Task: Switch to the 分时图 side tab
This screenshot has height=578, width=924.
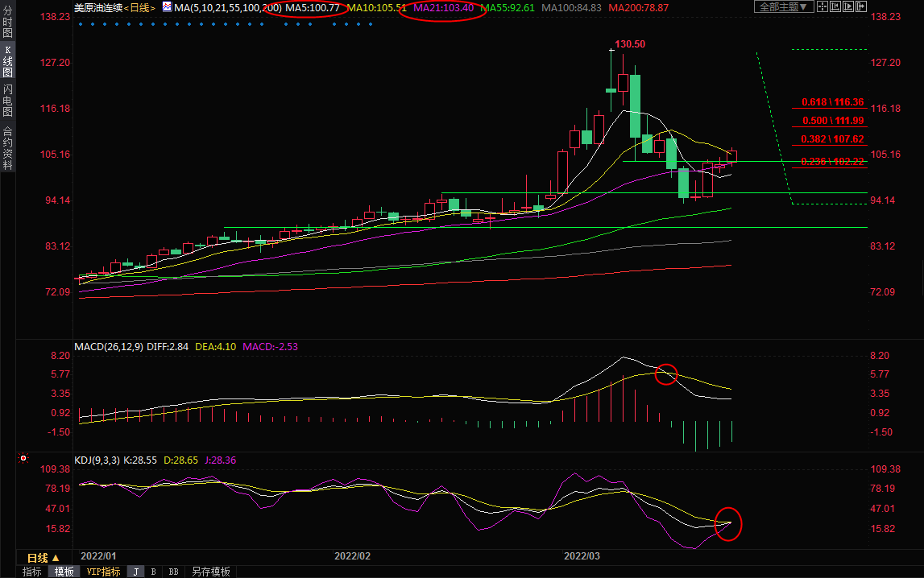Action: pyautogui.click(x=8, y=23)
